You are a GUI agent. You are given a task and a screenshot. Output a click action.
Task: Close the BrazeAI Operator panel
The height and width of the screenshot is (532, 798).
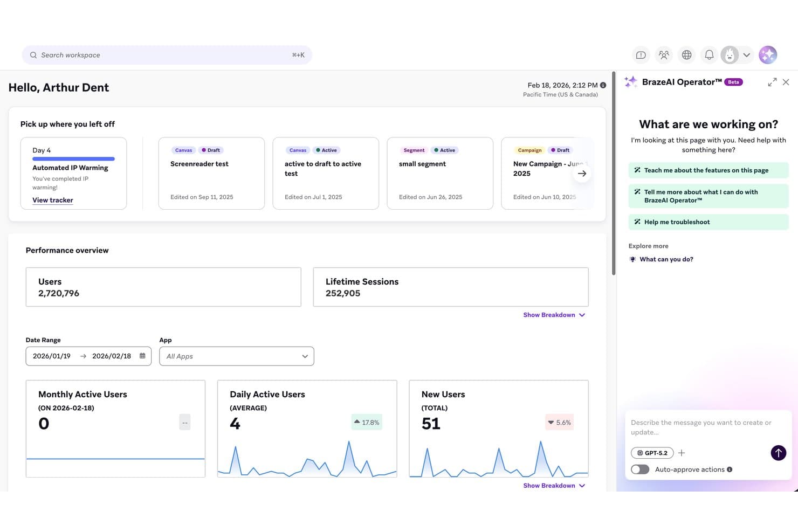pos(786,82)
